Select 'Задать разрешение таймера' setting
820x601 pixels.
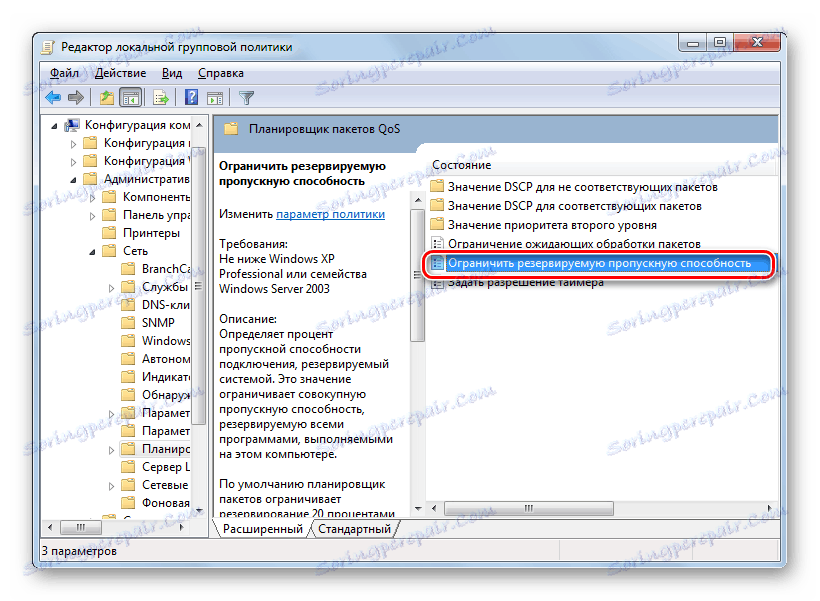pos(526,282)
